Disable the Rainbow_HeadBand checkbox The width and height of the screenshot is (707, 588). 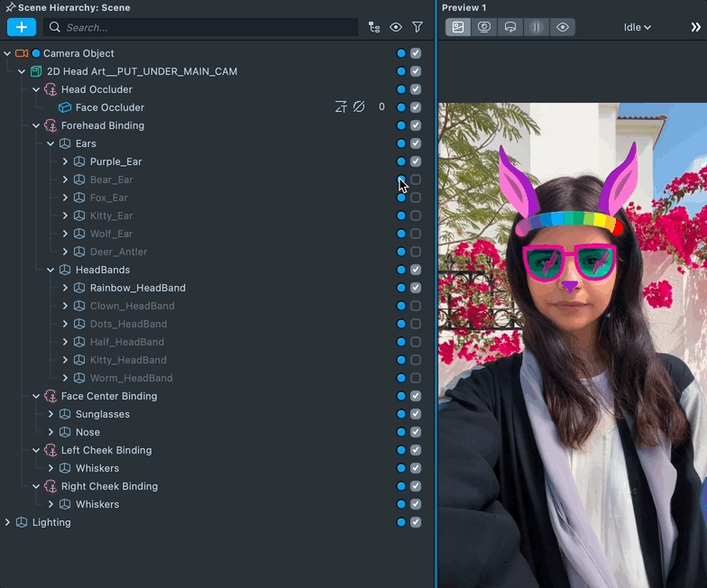point(416,288)
